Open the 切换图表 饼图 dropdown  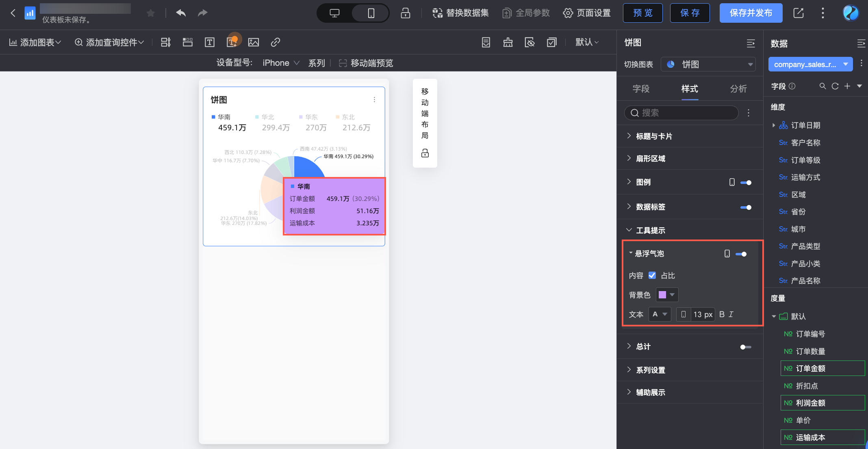(x=708, y=64)
